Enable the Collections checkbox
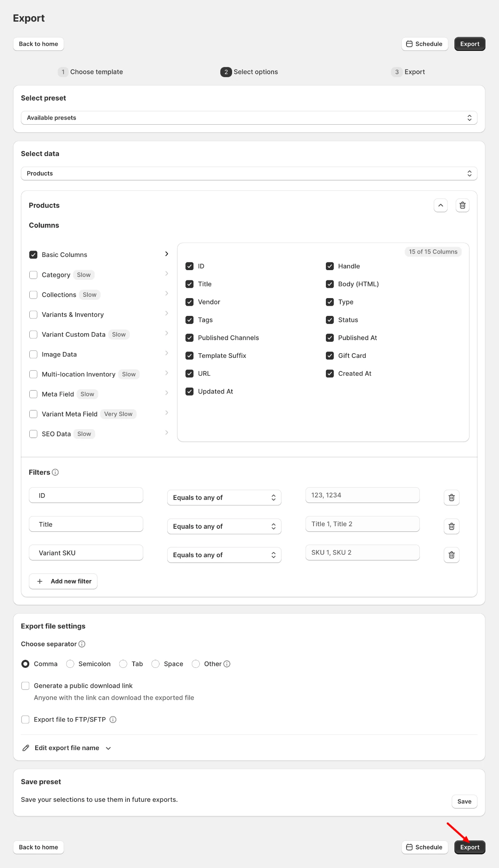 pos(33,295)
